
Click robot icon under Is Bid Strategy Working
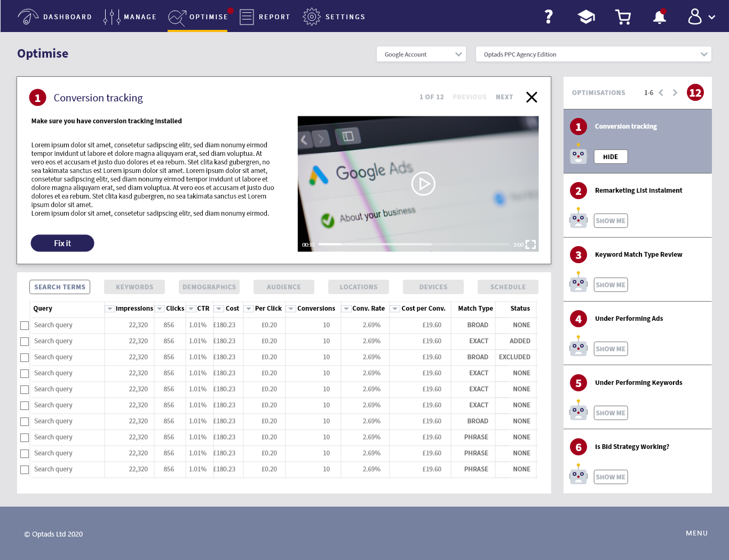579,475
